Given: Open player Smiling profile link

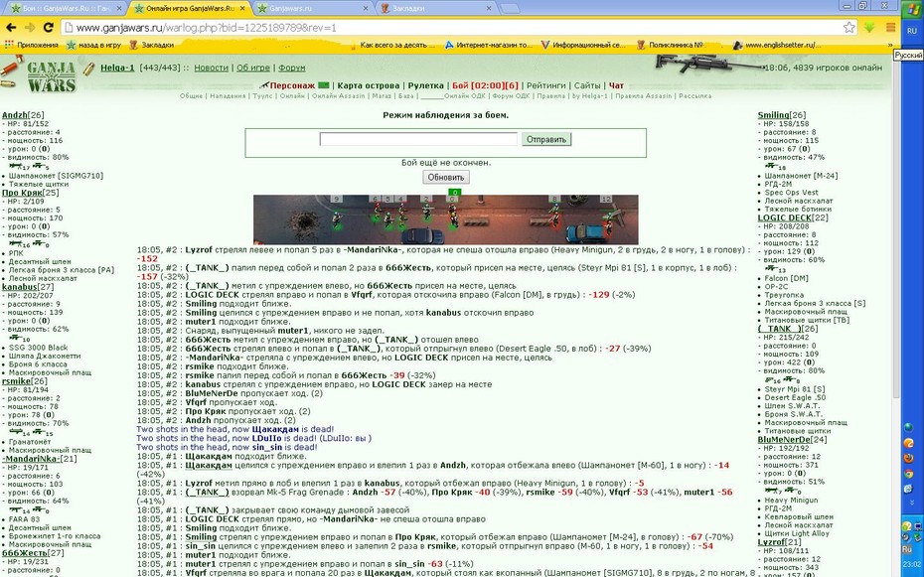Looking at the screenshot, I should (x=773, y=115).
